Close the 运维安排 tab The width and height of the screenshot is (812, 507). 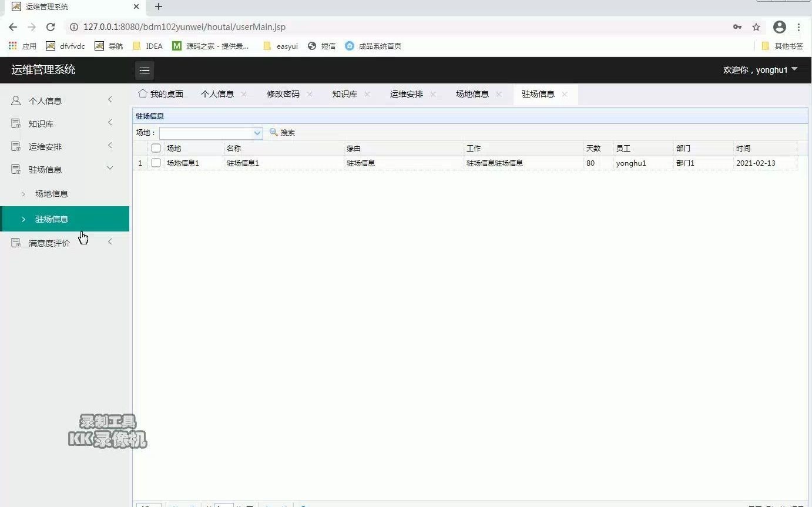coord(433,94)
